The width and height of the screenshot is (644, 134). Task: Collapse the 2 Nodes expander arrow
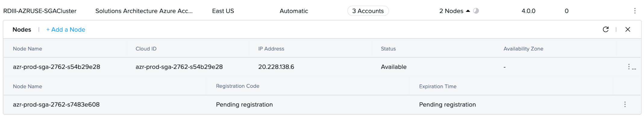[x=468, y=11]
